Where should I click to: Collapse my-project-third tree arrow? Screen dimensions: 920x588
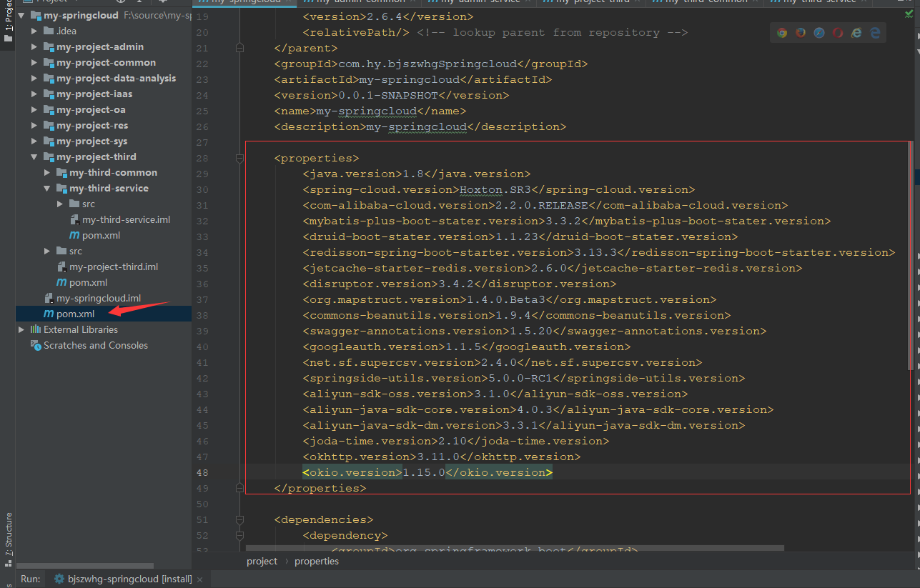pos(34,156)
